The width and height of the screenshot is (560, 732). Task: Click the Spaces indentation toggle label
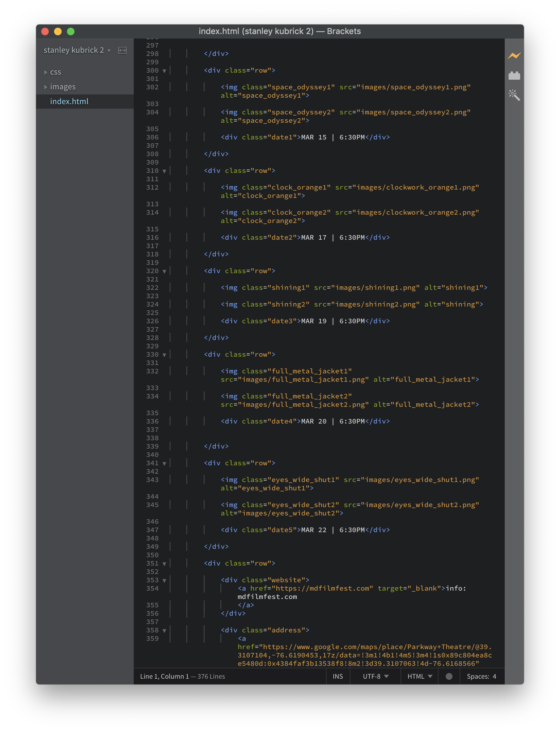pos(477,676)
